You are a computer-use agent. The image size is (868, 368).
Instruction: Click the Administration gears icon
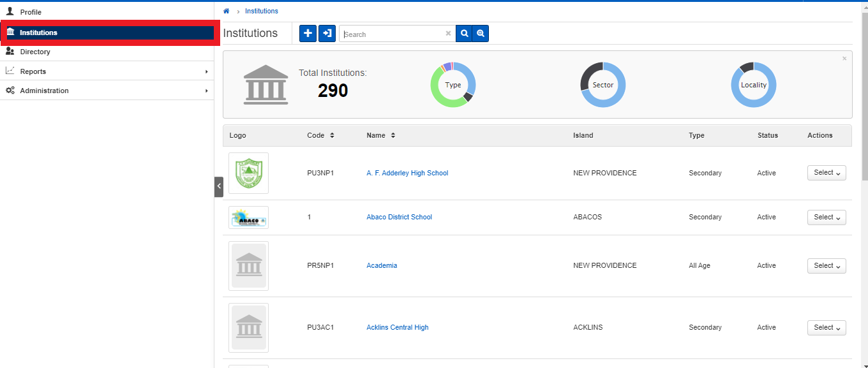pyautogui.click(x=10, y=91)
